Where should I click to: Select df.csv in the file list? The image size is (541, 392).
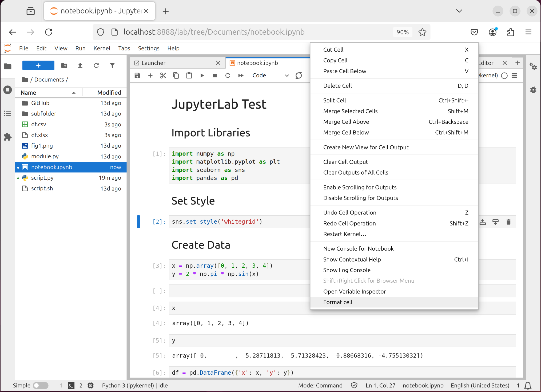[71, 124]
